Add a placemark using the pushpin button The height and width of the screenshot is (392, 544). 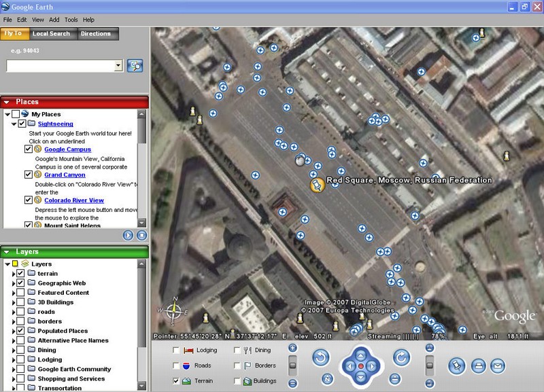(x=456, y=366)
